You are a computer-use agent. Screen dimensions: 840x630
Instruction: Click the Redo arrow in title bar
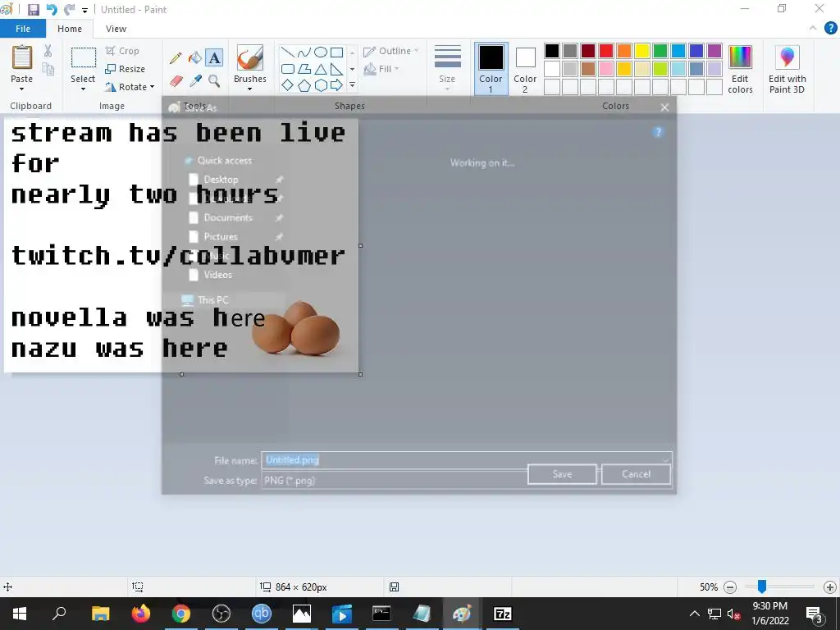[69, 10]
